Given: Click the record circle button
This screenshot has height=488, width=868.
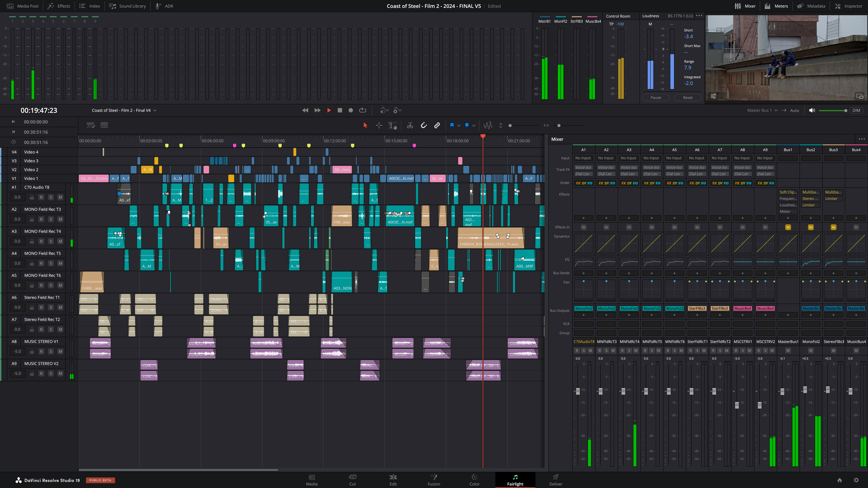Looking at the screenshot, I should [x=351, y=110].
